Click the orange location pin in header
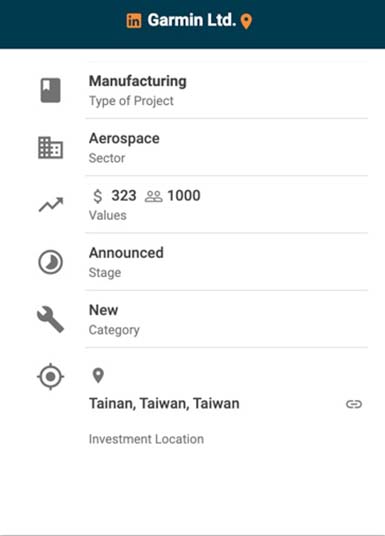This screenshot has width=385, height=536. click(246, 22)
